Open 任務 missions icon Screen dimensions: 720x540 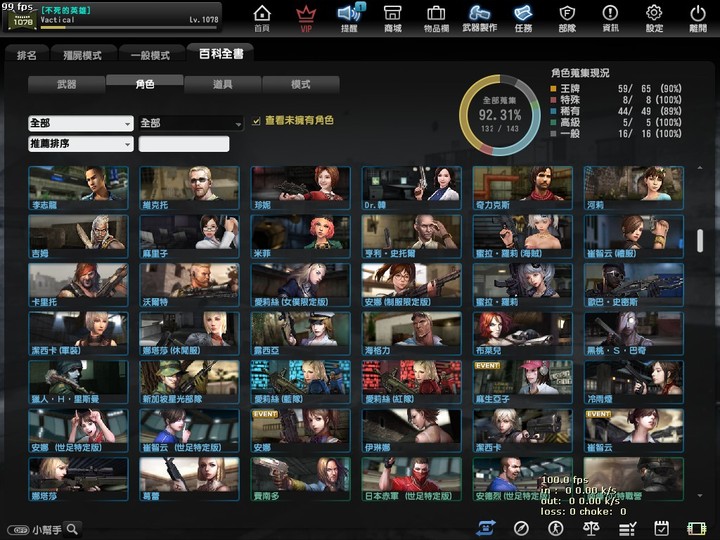tap(523, 16)
